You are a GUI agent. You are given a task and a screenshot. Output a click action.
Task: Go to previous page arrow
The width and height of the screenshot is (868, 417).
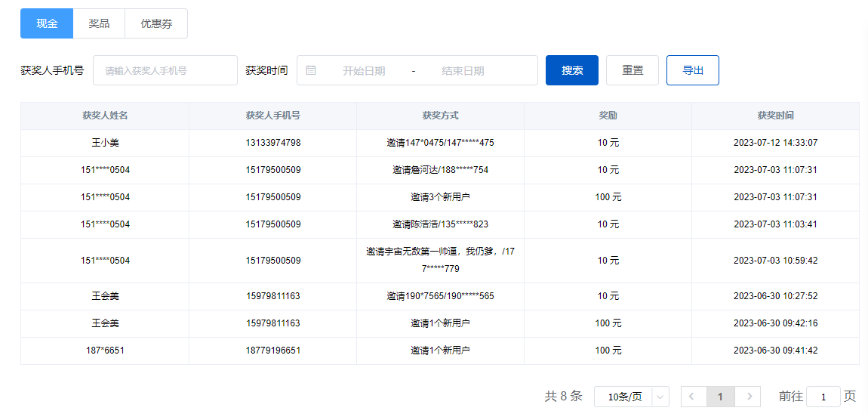click(x=694, y=397)
